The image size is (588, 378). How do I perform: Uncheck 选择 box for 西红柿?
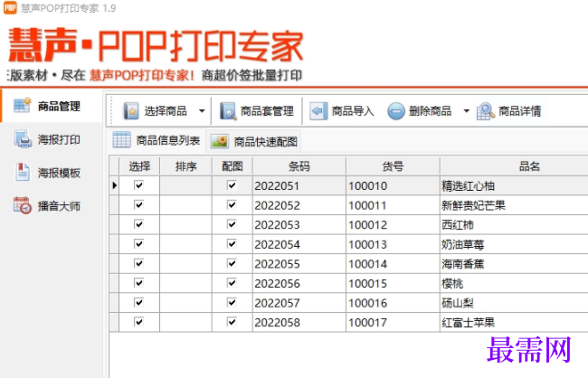tap(138, 224)
